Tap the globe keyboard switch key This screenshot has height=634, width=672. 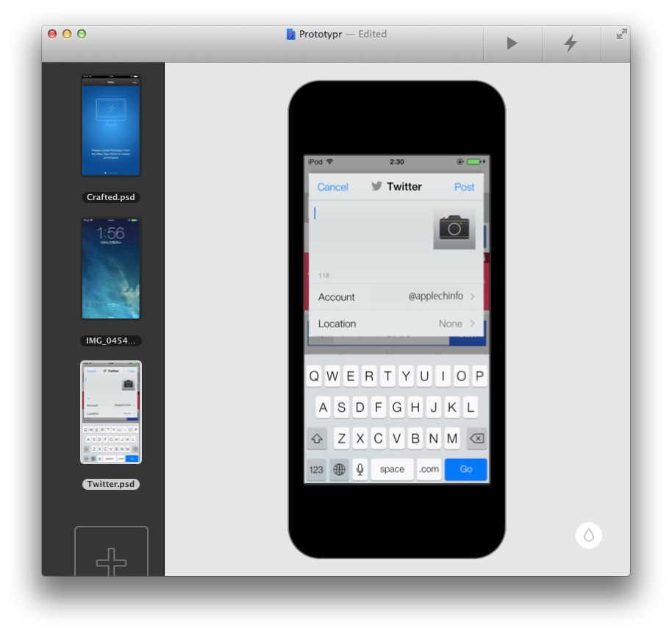tap(340, 469)
